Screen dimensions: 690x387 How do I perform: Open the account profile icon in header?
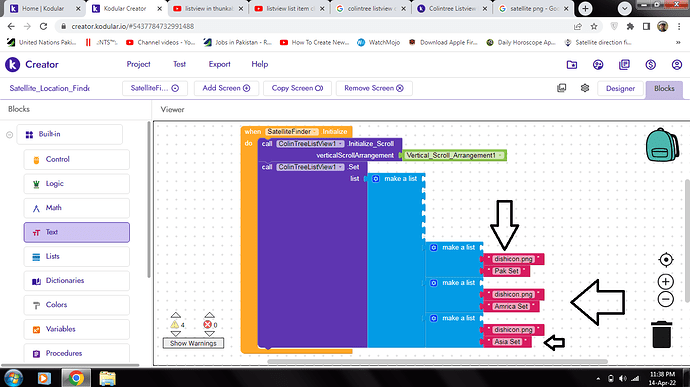coord(677,65)
